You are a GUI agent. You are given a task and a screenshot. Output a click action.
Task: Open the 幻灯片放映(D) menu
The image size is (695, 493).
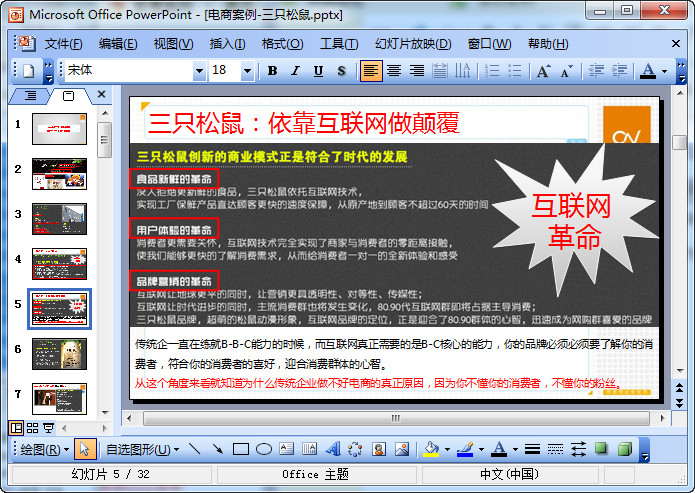point(413,44)
